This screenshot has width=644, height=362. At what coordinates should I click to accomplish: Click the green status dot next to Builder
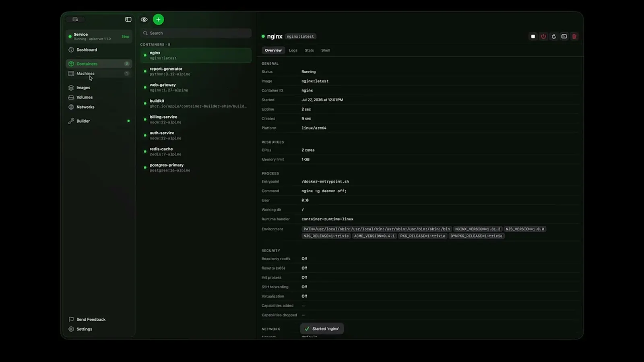pyautogui.click(x=128, y=121)
